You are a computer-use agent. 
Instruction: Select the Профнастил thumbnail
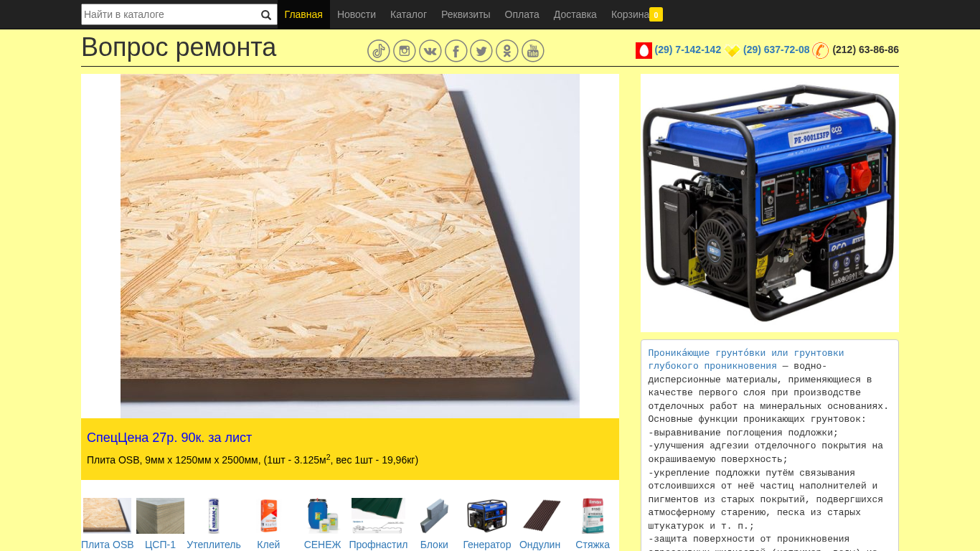click(378, 516)
